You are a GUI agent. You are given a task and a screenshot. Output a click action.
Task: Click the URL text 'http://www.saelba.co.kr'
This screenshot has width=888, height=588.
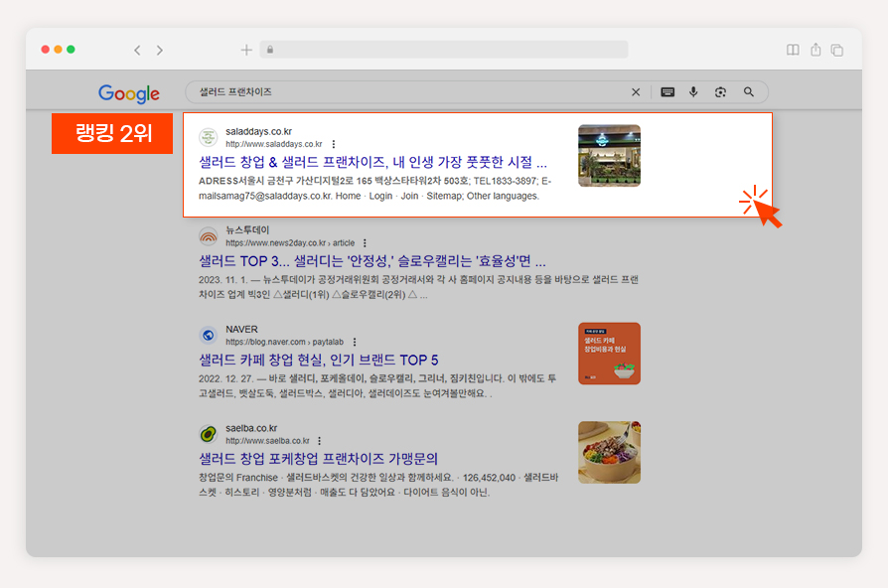(x=267, y=441)
